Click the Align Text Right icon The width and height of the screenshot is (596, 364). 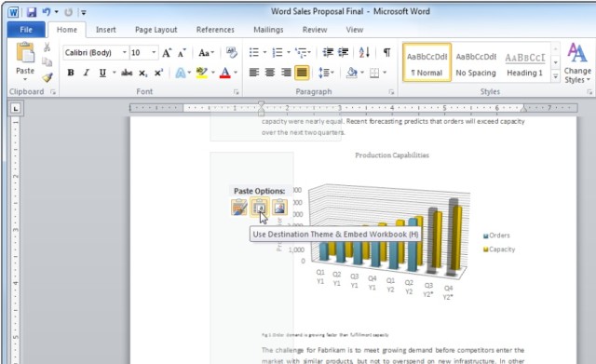pyautogui.click(x=286, y=73)
